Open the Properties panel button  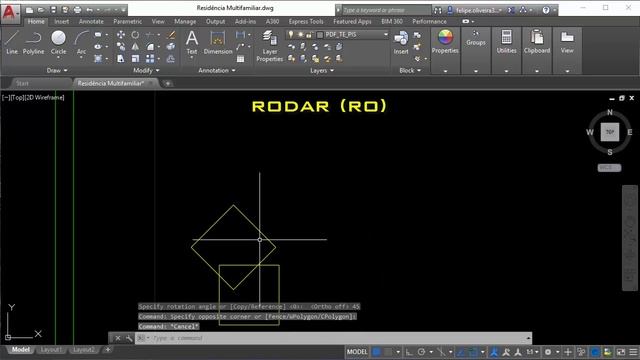pos(445,51)
